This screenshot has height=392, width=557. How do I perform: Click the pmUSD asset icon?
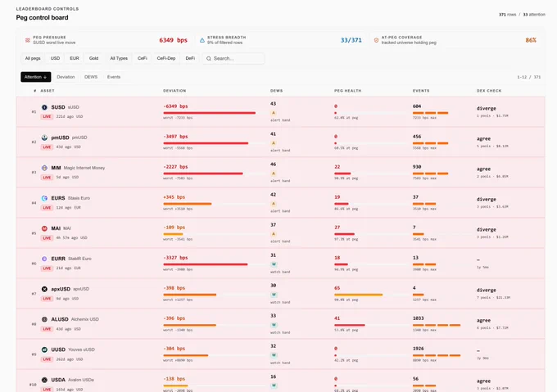pos(44,137)
